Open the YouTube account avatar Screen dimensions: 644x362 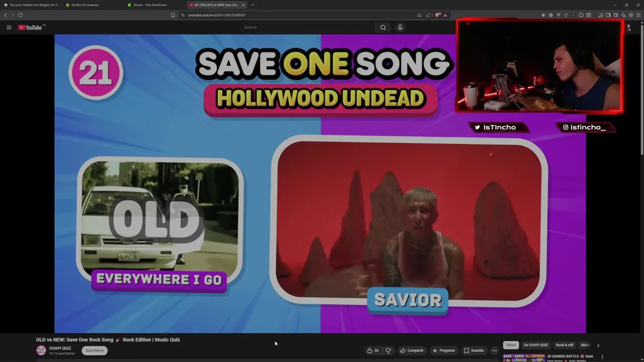click(629, 27)
